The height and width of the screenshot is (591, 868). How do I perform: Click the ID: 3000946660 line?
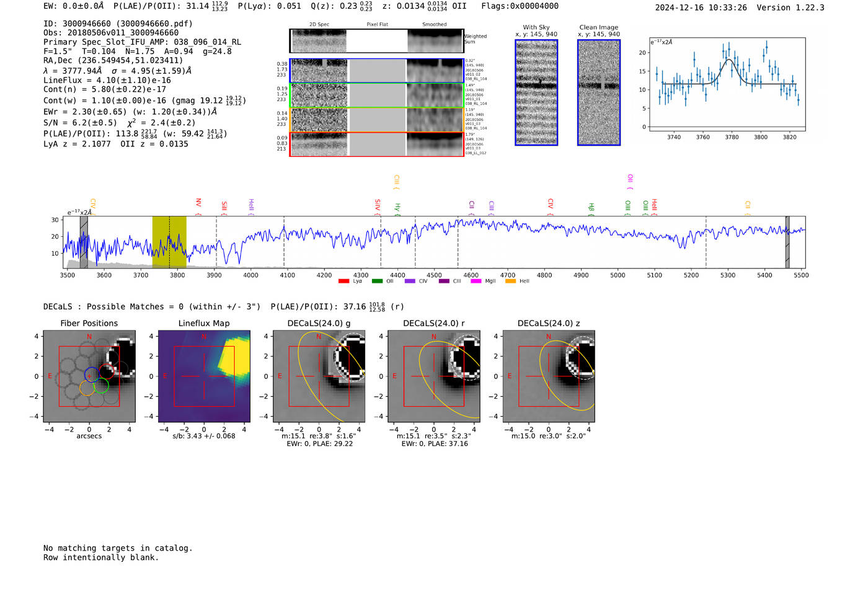click(118, 24)
